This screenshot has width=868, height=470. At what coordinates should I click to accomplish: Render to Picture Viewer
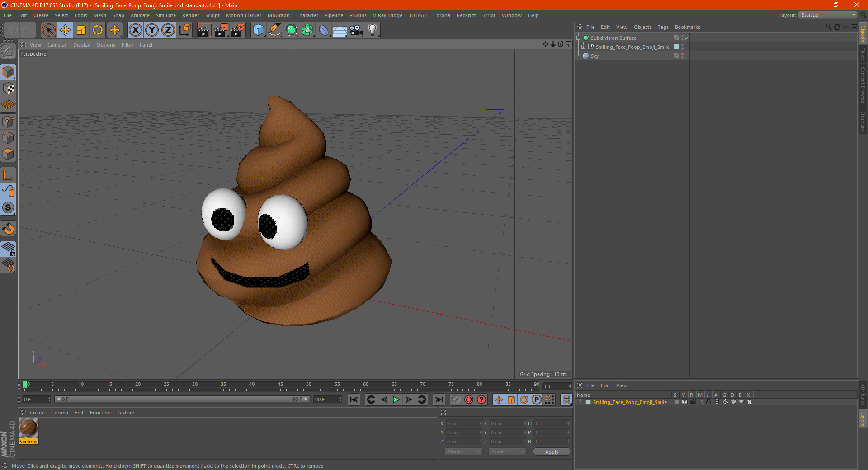(221, 30)
